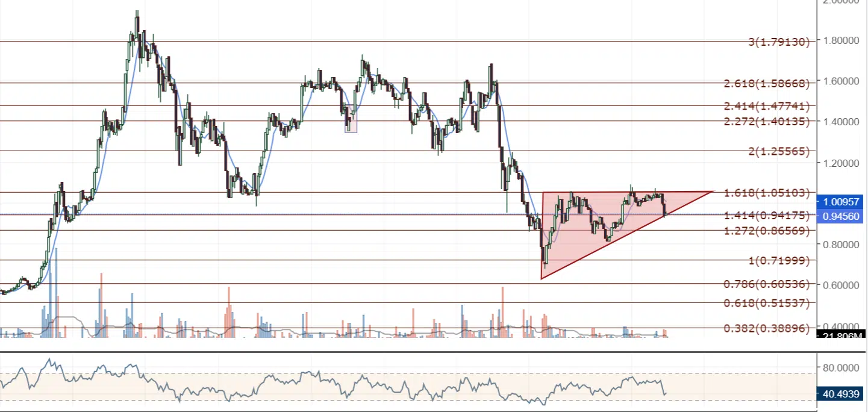Select the 2.618(1.58668) Fibonacci level label

[x=767, y=83]
